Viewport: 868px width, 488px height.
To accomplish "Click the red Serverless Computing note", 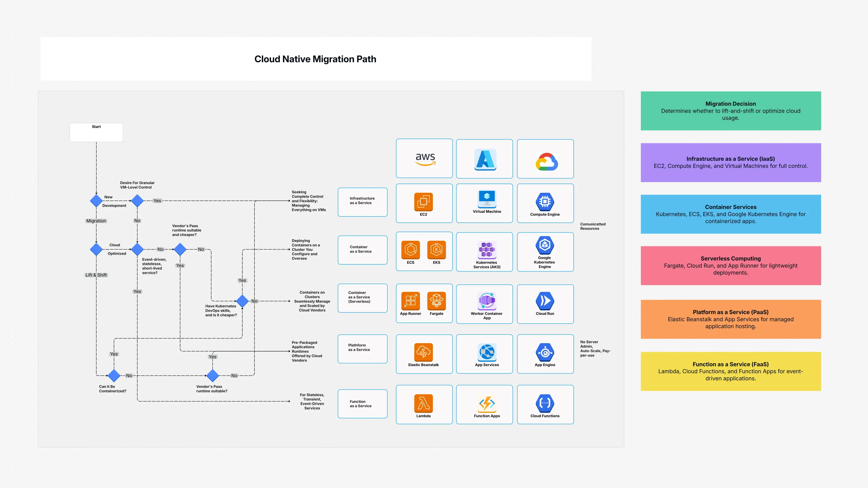I will point(730,266).
